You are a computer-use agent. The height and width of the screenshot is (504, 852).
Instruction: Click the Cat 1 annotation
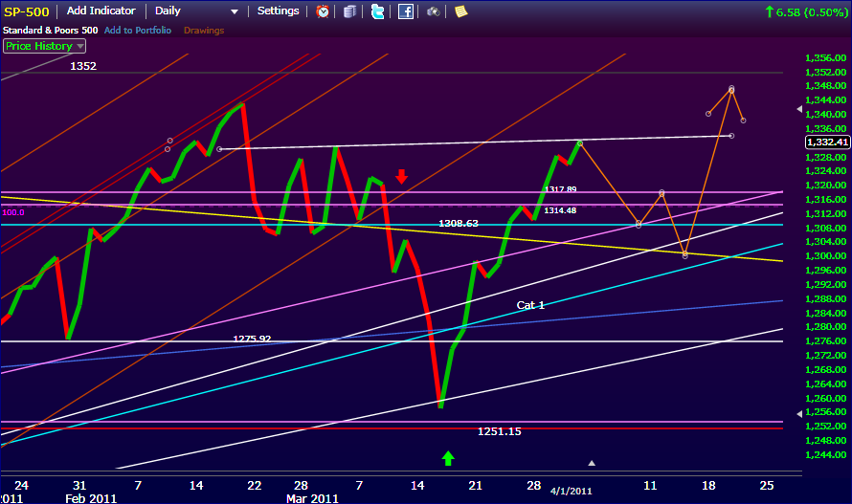[x=530, y=305]
